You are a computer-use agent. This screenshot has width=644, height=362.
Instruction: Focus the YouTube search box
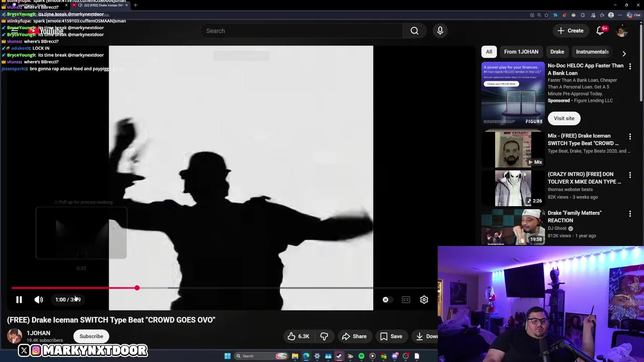(302, 31)
